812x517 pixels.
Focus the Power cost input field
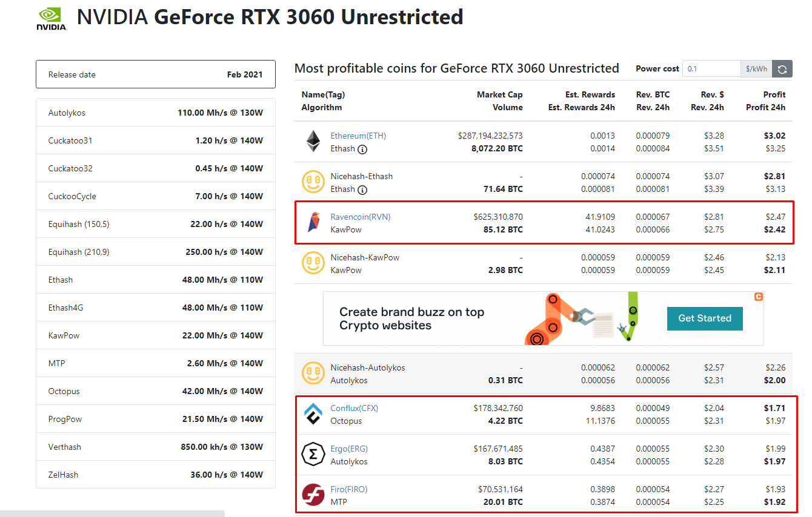pyautogui.click(x=711, y=69)
